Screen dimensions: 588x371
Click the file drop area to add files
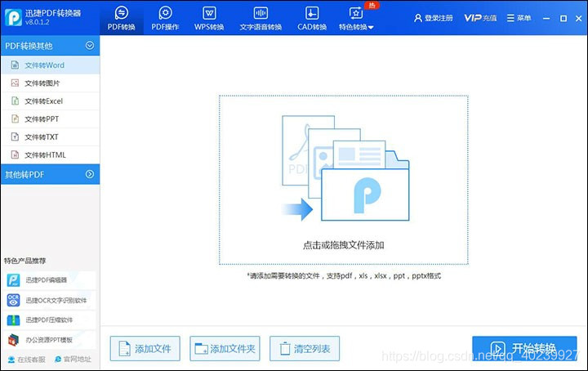344,180
